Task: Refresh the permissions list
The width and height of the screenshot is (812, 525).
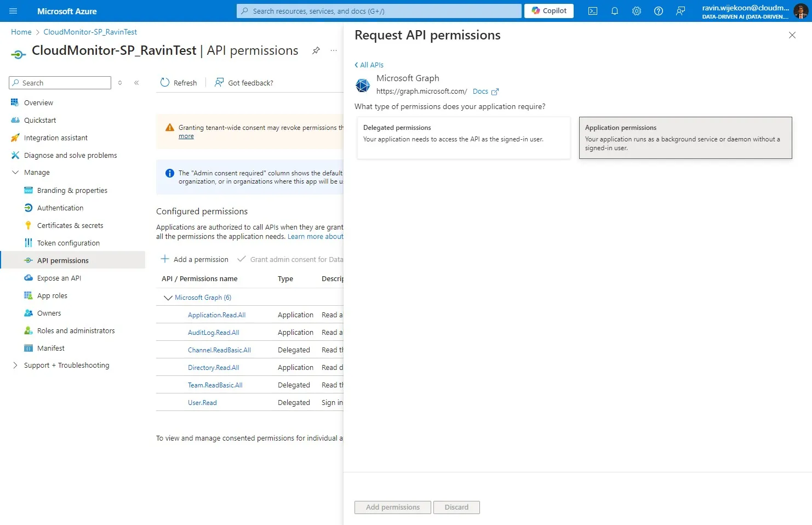Action: click(x=179, y=83)
